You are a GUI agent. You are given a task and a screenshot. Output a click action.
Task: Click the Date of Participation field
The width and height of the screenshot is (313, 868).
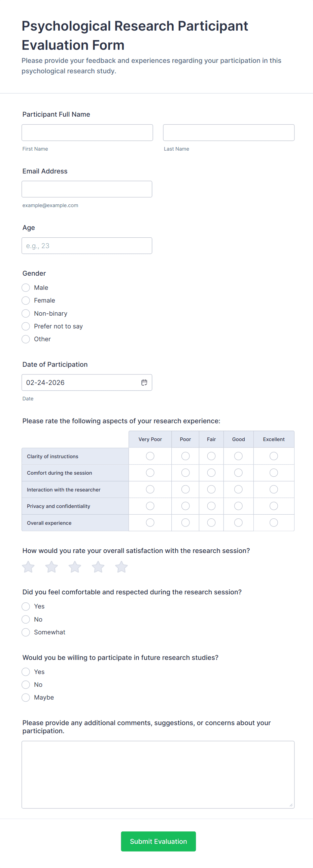tap(81, 383)
